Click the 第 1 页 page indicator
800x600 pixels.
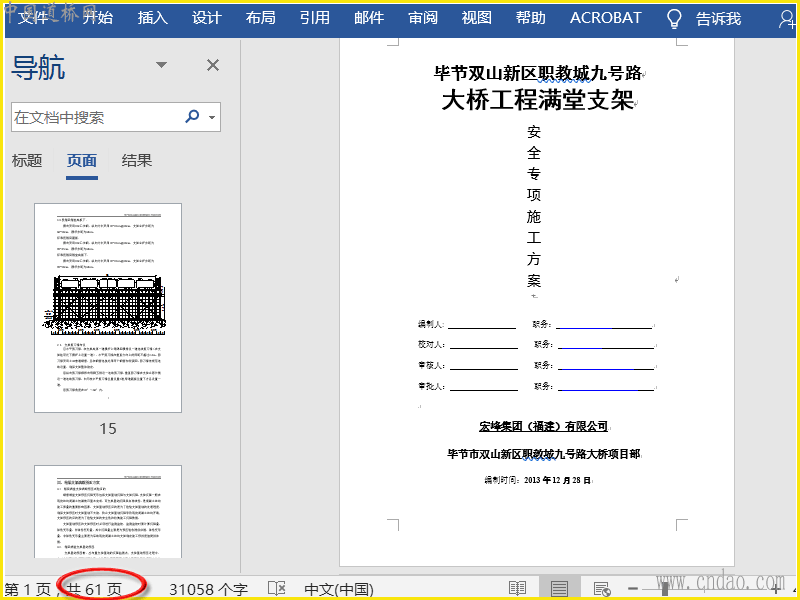tap(28, 589)
